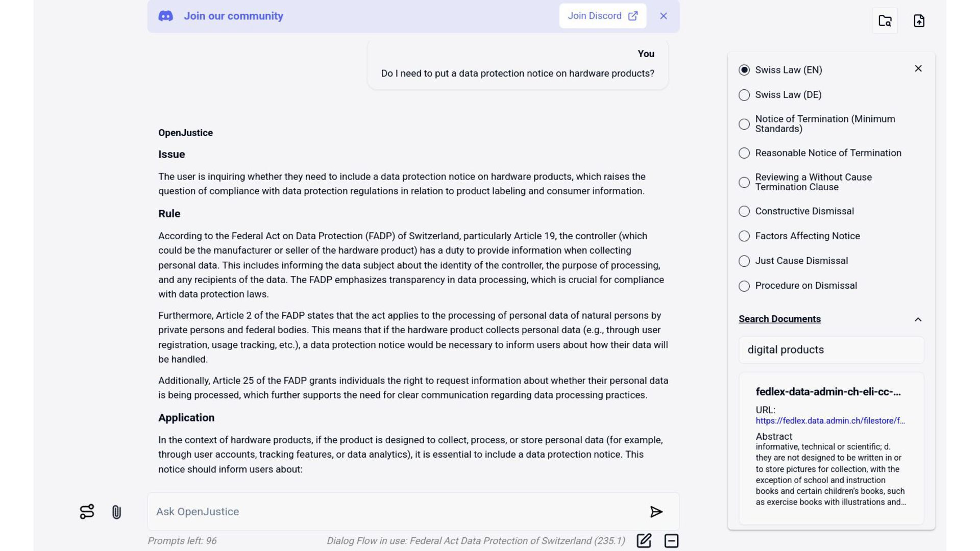Dismiss the Join our community banner
The width and height of the screenshot is (980, 551).
[663, 16]
